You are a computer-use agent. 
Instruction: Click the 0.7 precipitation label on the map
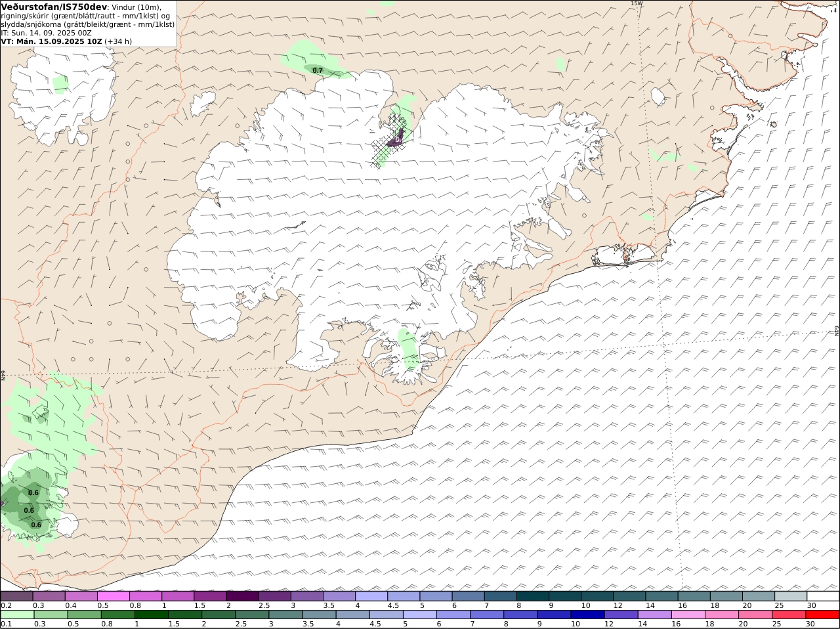318,70
